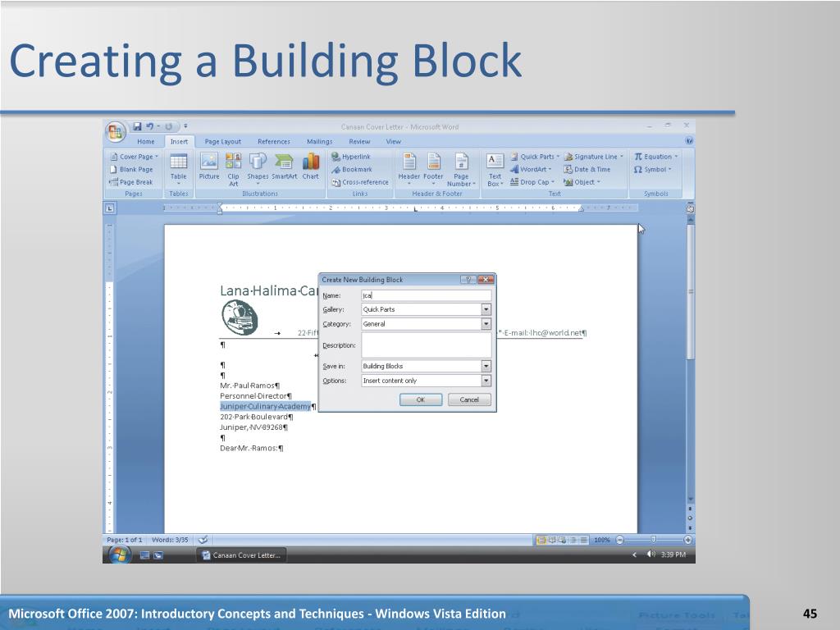840x630 pixels.
Task: Click the 3:39 PM clock
Action: pyautogui.click(x=673, y=555)
